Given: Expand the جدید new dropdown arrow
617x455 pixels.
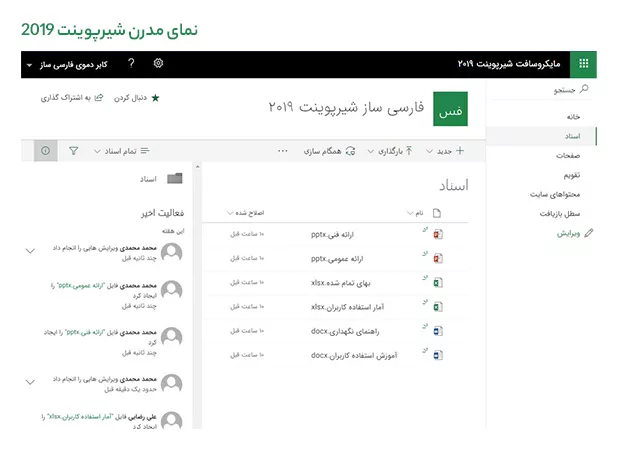Looking at the screenshot, I should click(x=430, y=151).
